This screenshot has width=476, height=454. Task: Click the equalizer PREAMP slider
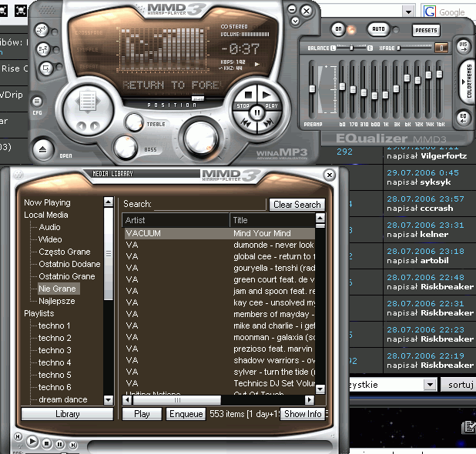pyautogui.click(x=313, y=88)
